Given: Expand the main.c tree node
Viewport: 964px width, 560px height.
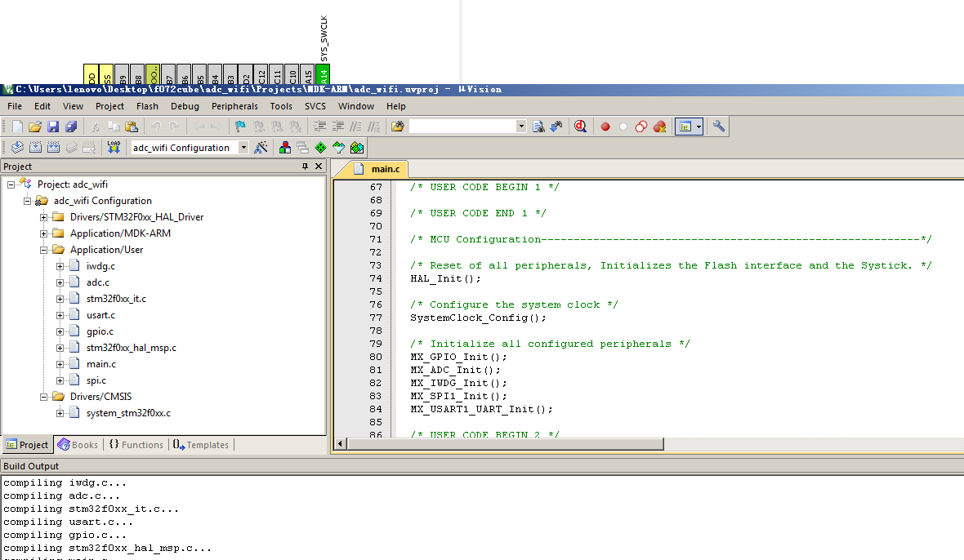Looking at the screenshot, I should [60, 364].
